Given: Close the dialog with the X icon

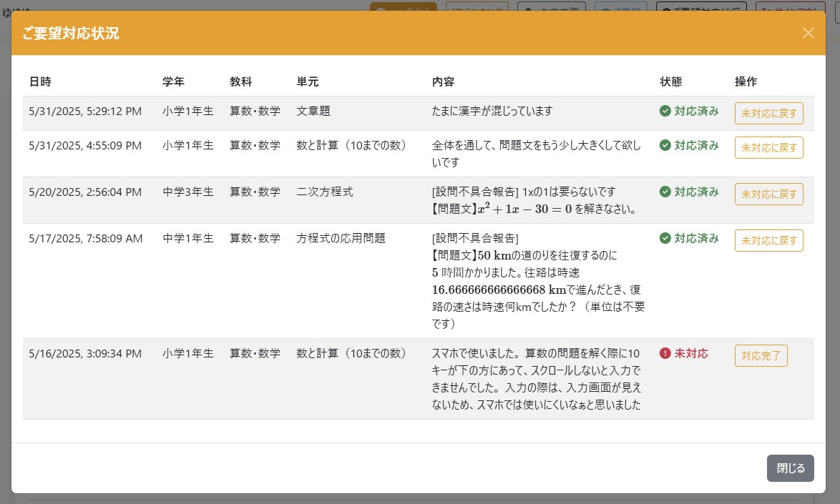Looking at the screenshot, I should coord(808,33).
